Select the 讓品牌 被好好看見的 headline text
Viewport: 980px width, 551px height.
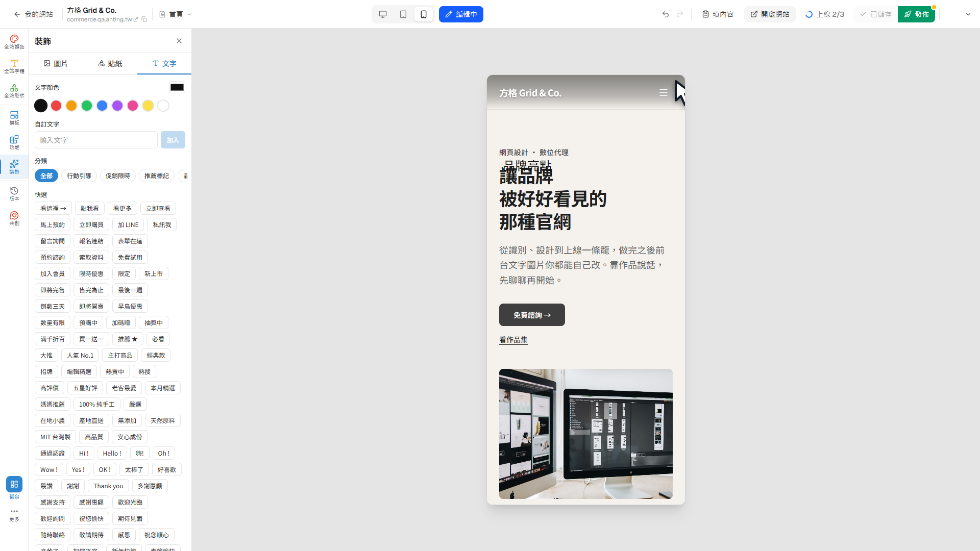553,199
